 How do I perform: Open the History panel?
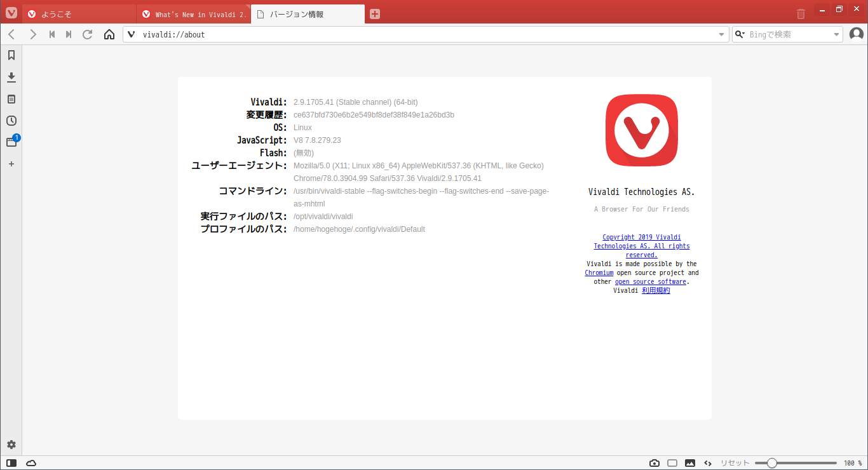11,121
